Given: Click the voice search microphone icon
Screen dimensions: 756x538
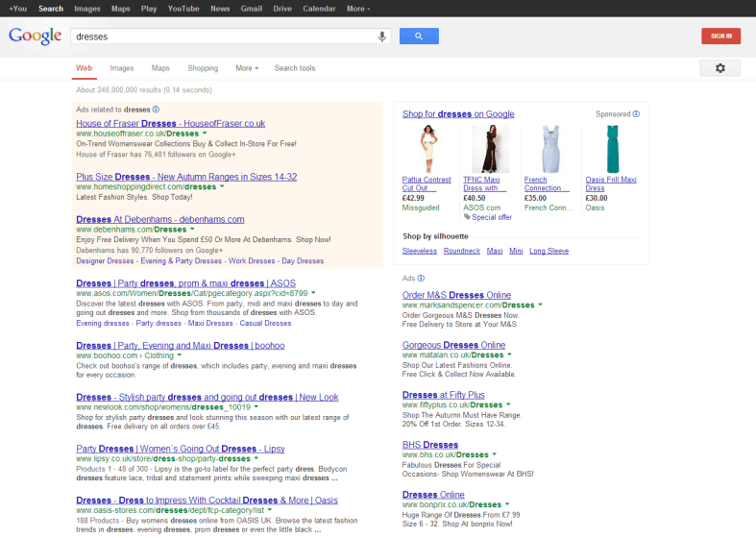Looking at the screenshot, I should click(x=382, y=37).
